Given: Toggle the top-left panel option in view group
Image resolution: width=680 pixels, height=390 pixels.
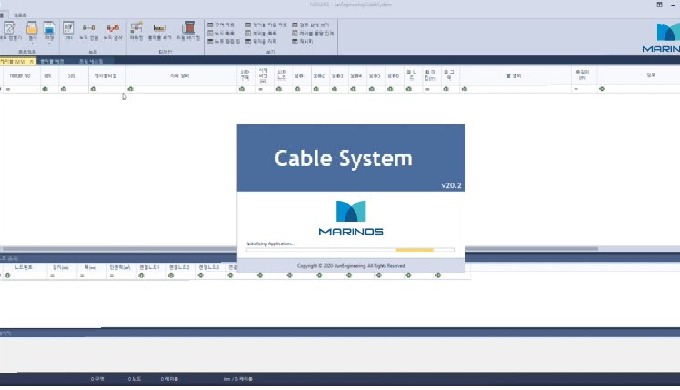Looking at the screenshot, I should pos(221,25).
